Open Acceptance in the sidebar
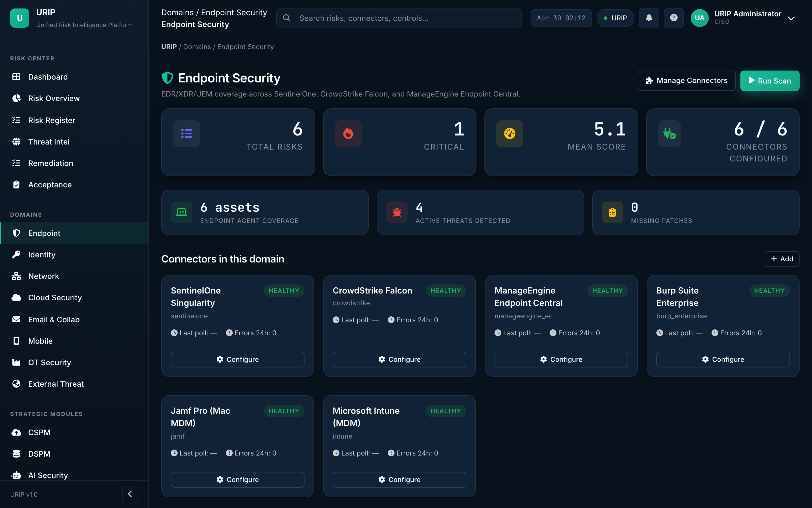The height and width of the screenshot is (508, 812). point(74,185)
